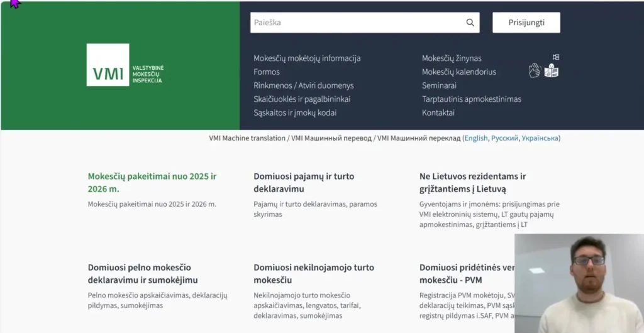Open Domiuosi nekilnojamojo turto mokesčiu
644x333 pixels.
click(314, 273)
